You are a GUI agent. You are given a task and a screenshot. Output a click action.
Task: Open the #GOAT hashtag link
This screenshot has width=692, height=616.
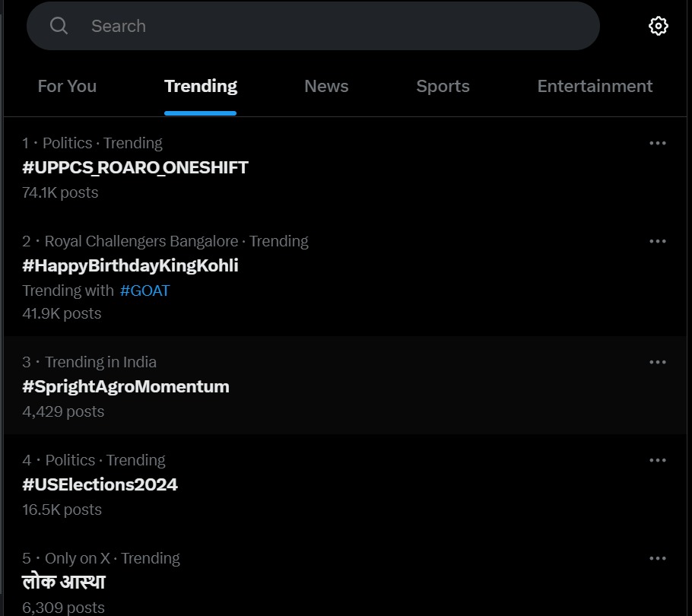pyautogui.click(x=144, y=291)
